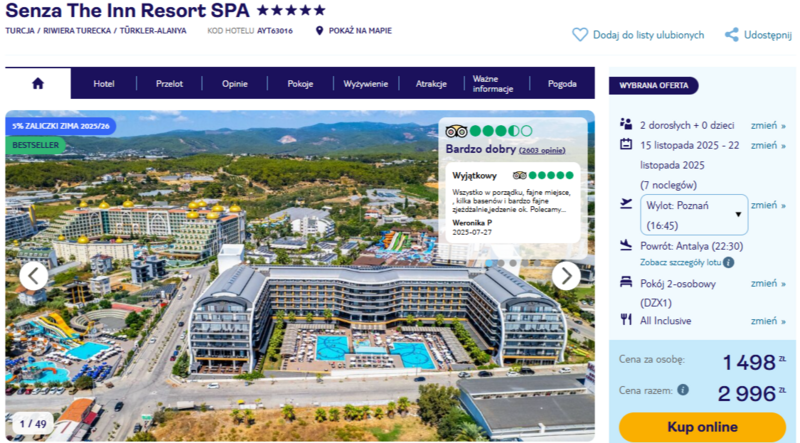Go to the Pogoda tab
This screenshot has width=800, height=443.
click(562, 84)
